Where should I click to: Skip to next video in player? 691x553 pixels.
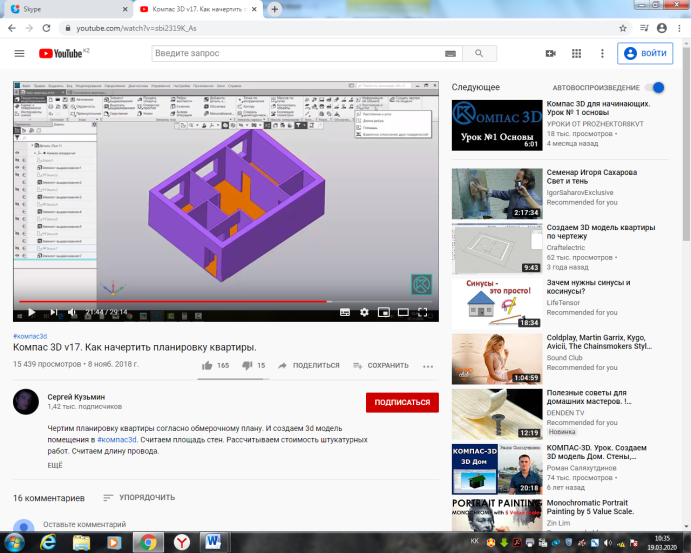[x=53, y=312]
